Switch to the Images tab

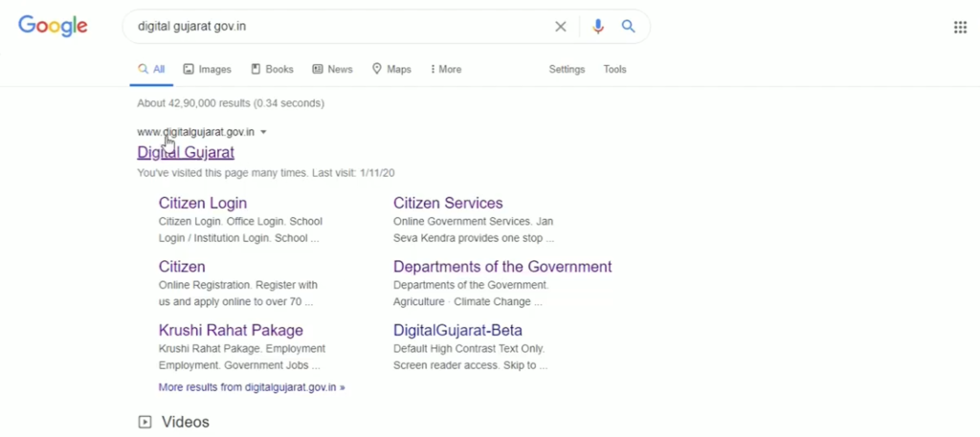[x=208, y=69]
